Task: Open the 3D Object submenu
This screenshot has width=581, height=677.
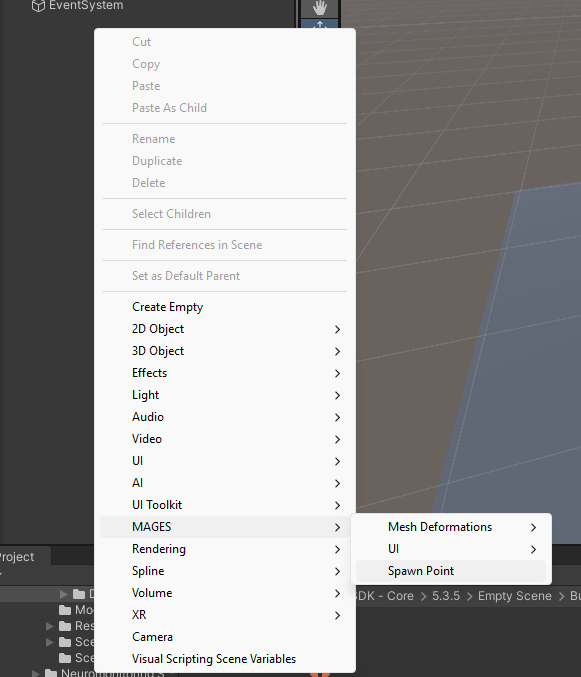Action: pos(224,351)
